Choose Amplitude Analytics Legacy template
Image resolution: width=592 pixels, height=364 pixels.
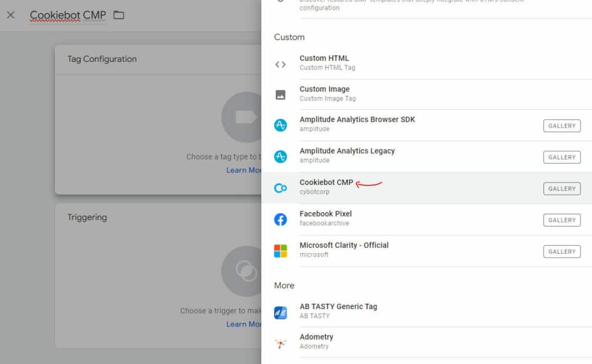(427, 157)
